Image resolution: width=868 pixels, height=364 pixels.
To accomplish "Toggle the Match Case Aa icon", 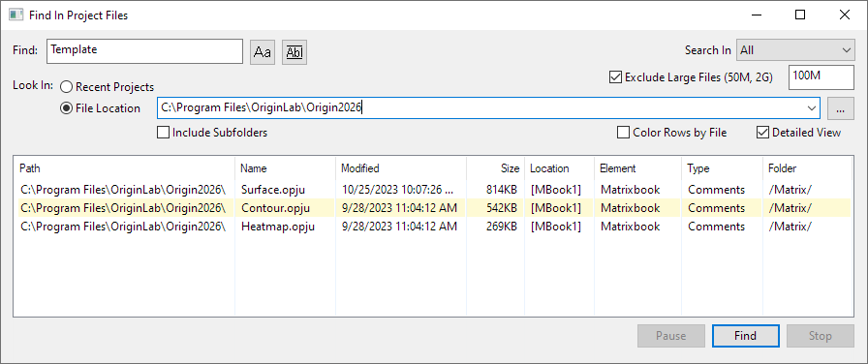I will point(263,52).
